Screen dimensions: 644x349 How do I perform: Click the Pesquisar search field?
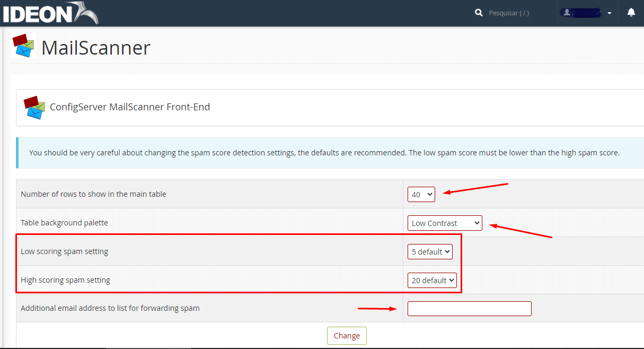tap(508, 13)
